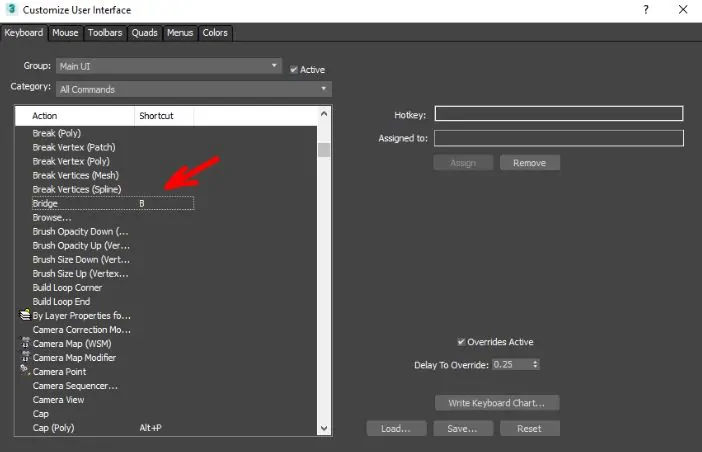Screen dimensions: 702x452
Task: Go to the Colors tab
Action: click(215, 33)
